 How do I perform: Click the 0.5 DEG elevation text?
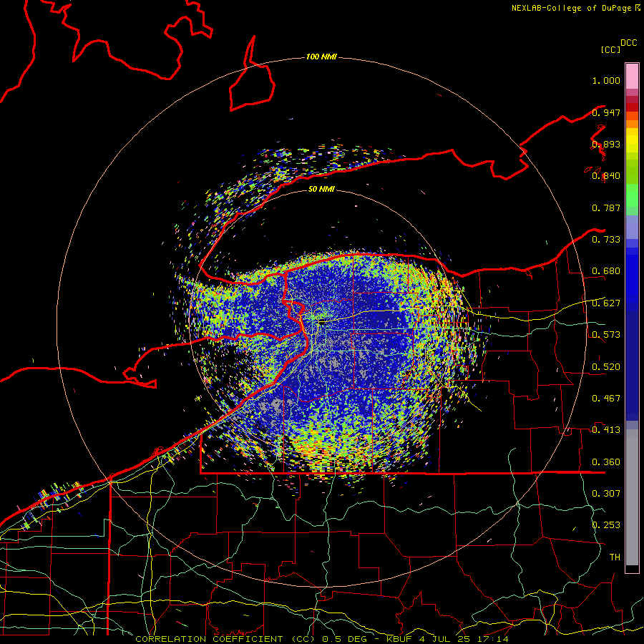point(343,639)
